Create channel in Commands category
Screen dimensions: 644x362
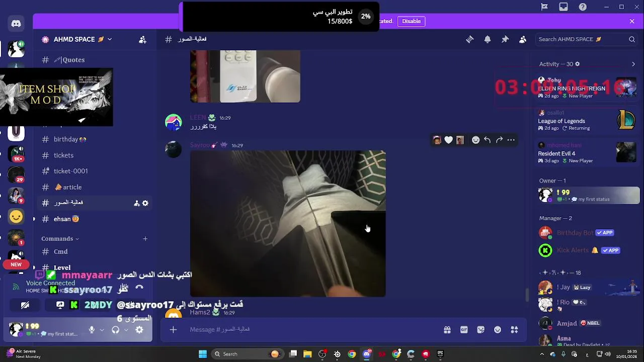click(145, 238)
